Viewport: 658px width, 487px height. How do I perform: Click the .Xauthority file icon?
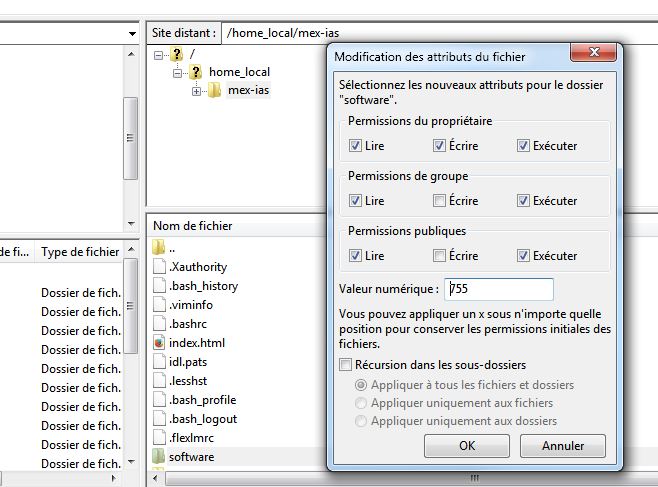159,267
